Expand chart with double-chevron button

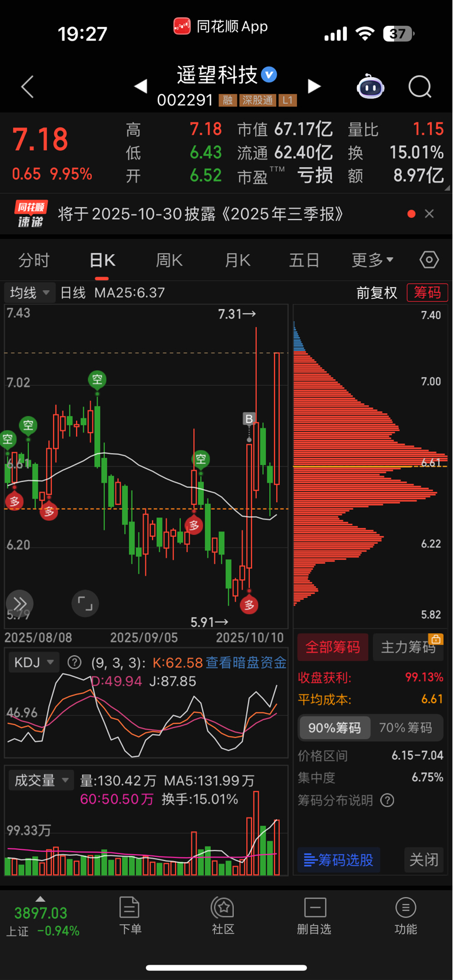pyautogui.click(x=19, y=603)
